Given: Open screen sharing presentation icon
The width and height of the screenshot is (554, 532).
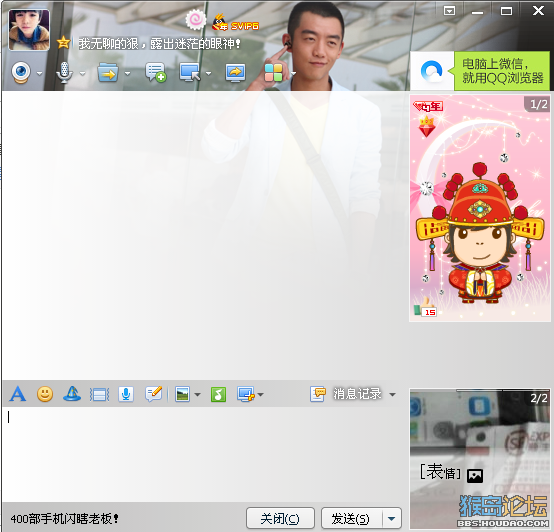Looking at the screenshot, I should (x=235, y=73).
